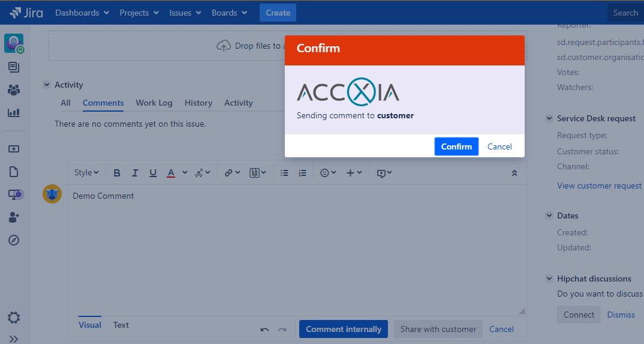Click the project settings gear icon
Screen dimensions: 644x344
coord(14,318)
